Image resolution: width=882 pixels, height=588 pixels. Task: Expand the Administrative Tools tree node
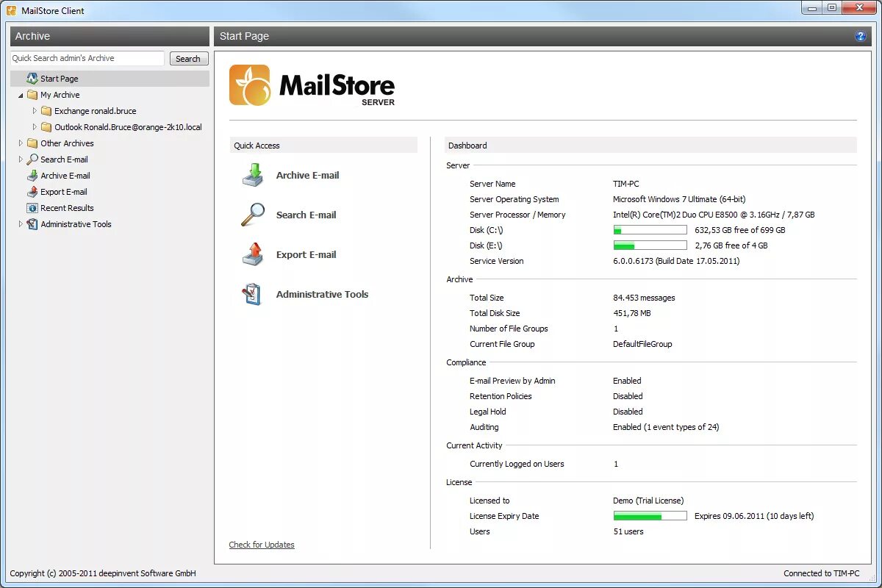point(21,224)
